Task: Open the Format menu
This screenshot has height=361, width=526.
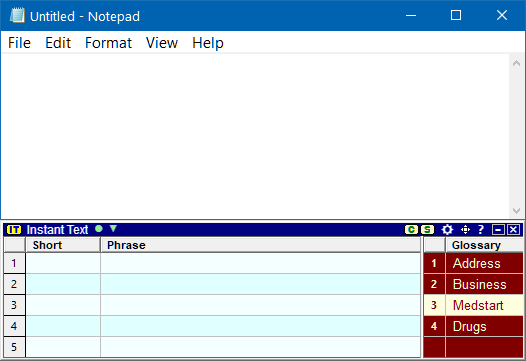Action: coord(108,43)
